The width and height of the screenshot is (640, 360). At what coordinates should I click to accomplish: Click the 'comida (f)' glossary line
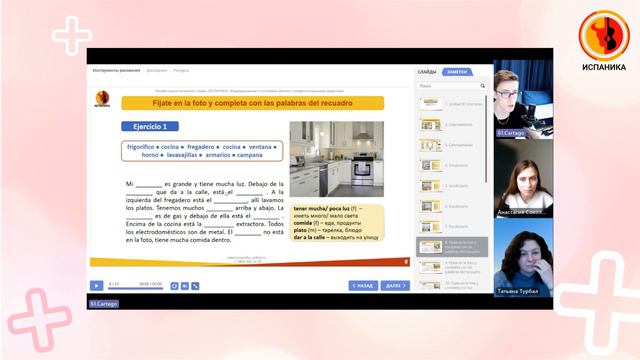pos(327,223)
